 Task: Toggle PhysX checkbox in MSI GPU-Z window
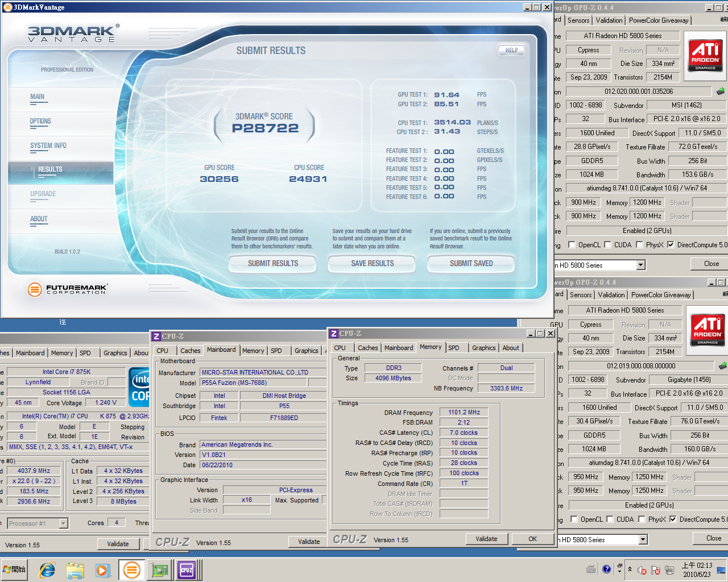(639, 245)
